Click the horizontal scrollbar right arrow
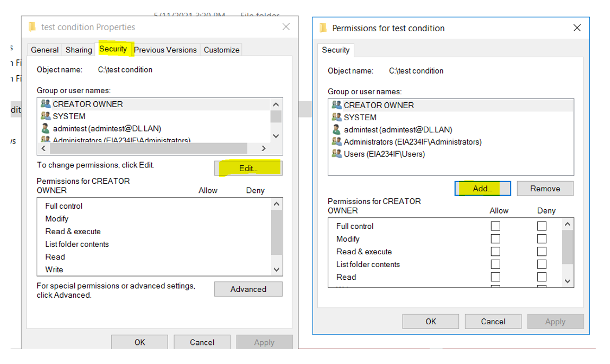The height and width of the screenshot is (364, 610). 264,148
